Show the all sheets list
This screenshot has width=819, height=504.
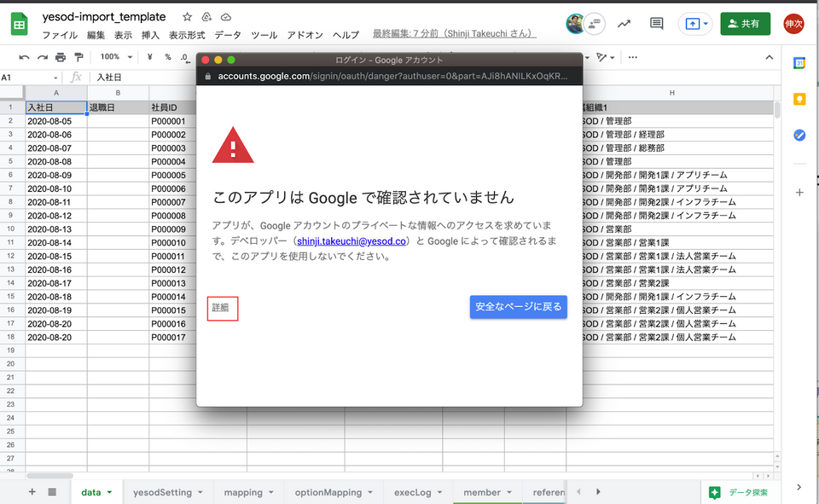point(52,491)
